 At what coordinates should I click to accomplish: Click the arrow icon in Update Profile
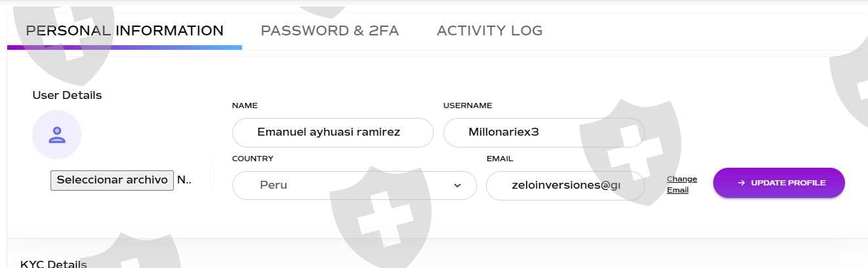coord(741,183)
